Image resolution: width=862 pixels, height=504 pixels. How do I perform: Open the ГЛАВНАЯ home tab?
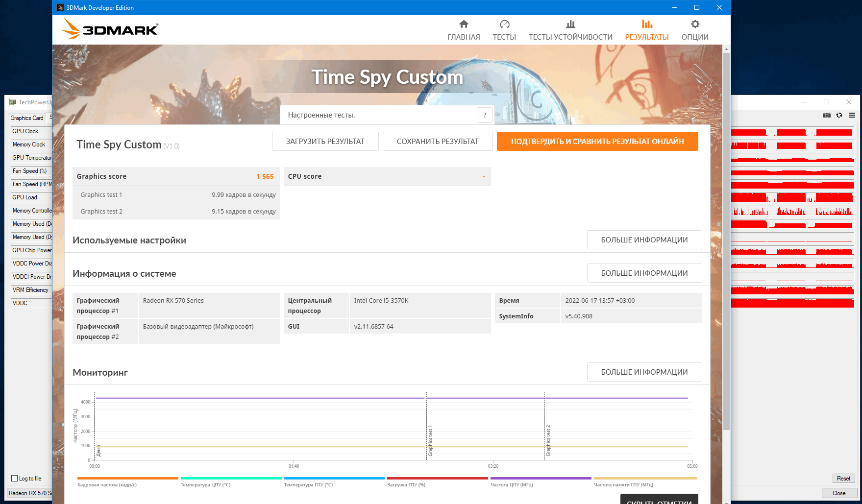464,30
